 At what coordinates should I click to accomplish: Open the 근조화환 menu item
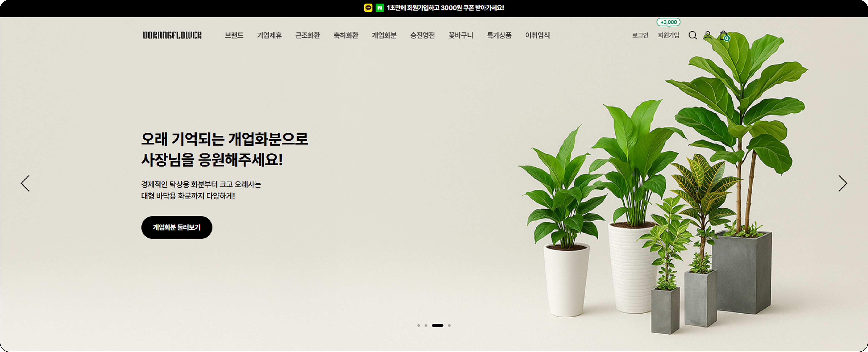(x=307, y=35)
